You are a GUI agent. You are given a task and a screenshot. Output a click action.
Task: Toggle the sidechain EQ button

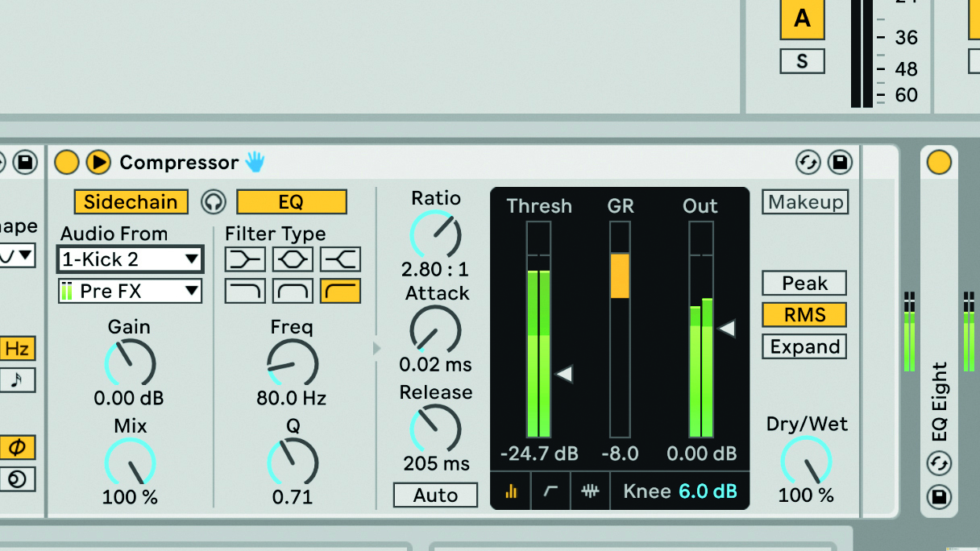coord(291,202)
